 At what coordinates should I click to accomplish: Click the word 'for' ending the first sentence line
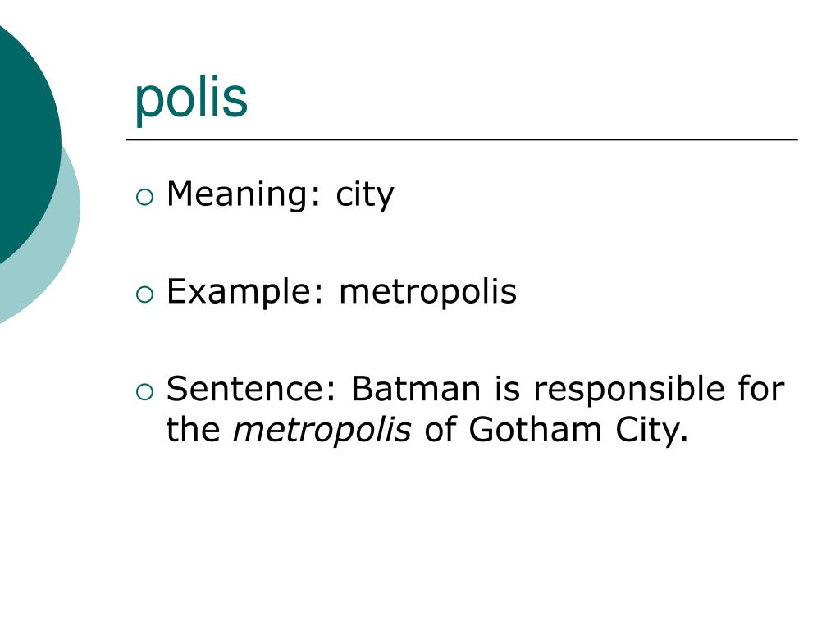click(761, 388)
